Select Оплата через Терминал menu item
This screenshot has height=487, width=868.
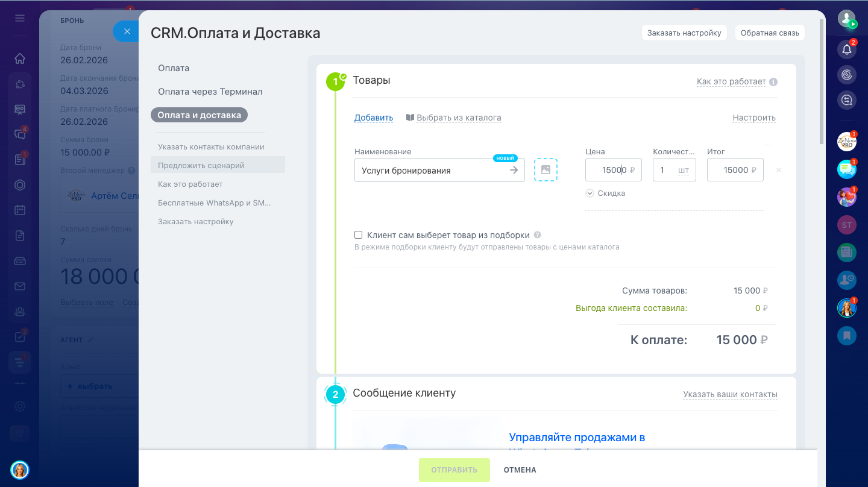point(210,92)
